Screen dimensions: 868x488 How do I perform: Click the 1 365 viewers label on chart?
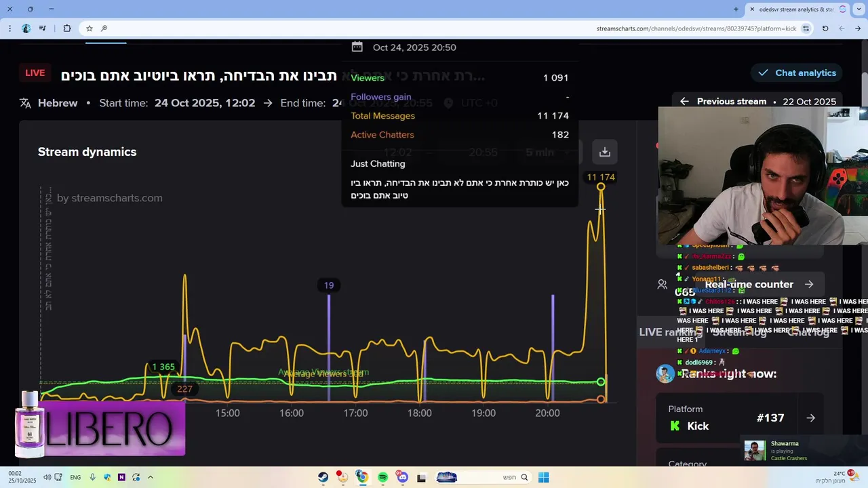[163, 367]
